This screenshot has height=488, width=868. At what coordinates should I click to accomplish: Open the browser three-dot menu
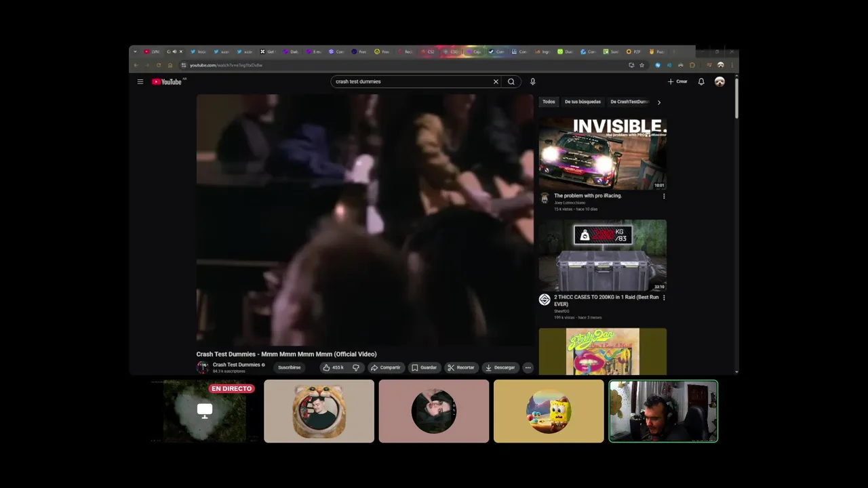731,65
